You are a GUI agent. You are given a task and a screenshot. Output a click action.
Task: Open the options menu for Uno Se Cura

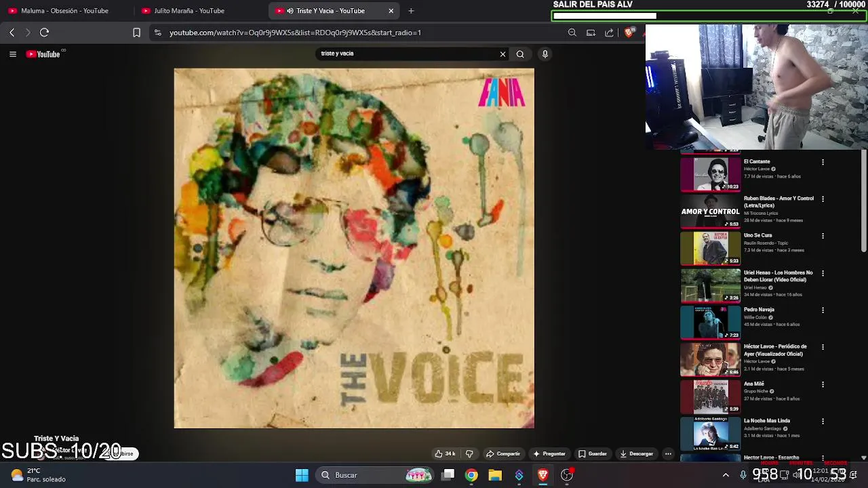(x=823, y=237)
